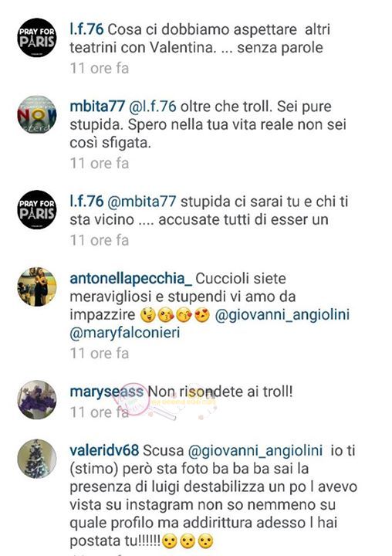Tap the @giovanni_angiolini mention after the kiss emojis
The height and width of the screenshot is (556, 392).
(x=282, y=315)
